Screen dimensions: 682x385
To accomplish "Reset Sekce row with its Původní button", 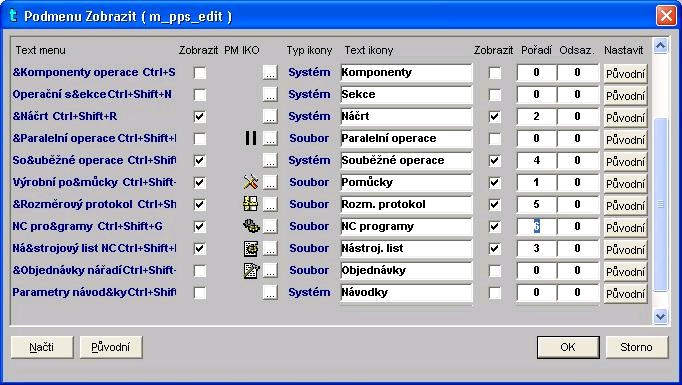I will click(x=625, y=95).
